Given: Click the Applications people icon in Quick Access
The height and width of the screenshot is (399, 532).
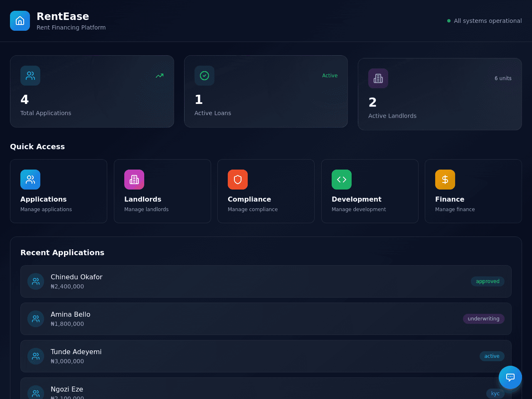Looking at the screenshot, I should click(x=30, y=180).
